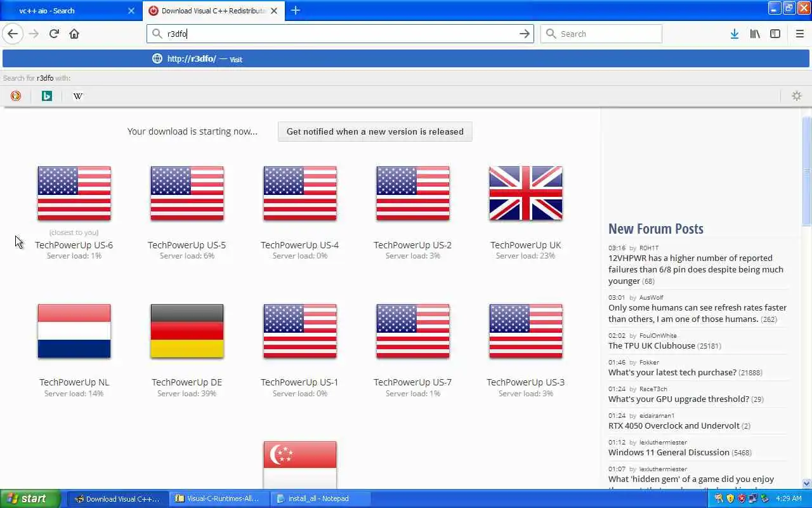
Task: Open 'hidden gem' of a game post
Action: [691, 479]
